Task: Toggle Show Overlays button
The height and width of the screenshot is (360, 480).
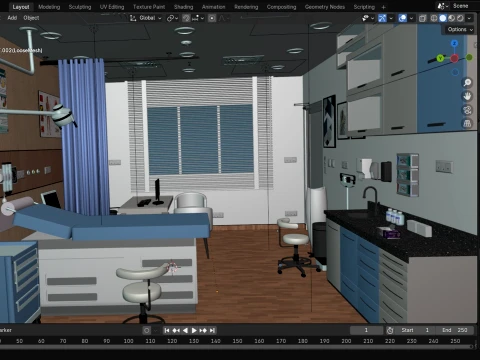Action: pyautogui.click(x=402, y=18)
